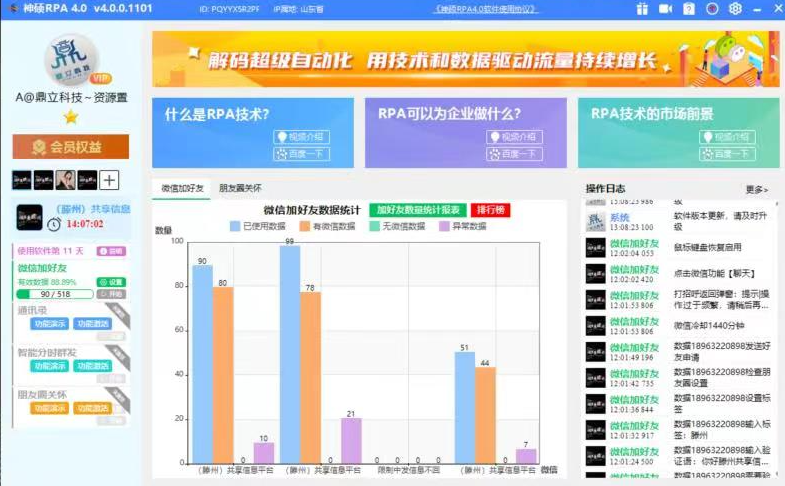Toggle the purple 异常数据 legend swatch
The height and width of the screenshot is (486, 785).
444,226
